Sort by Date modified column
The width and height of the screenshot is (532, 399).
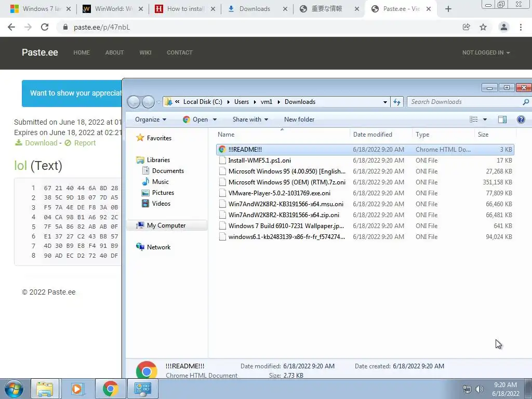(x=381, y=135)
